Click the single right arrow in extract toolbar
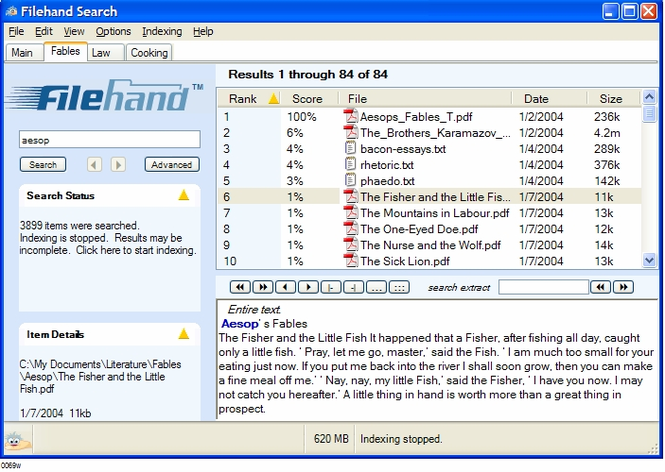This screenshot has width=665, height=472. [308, 287]
